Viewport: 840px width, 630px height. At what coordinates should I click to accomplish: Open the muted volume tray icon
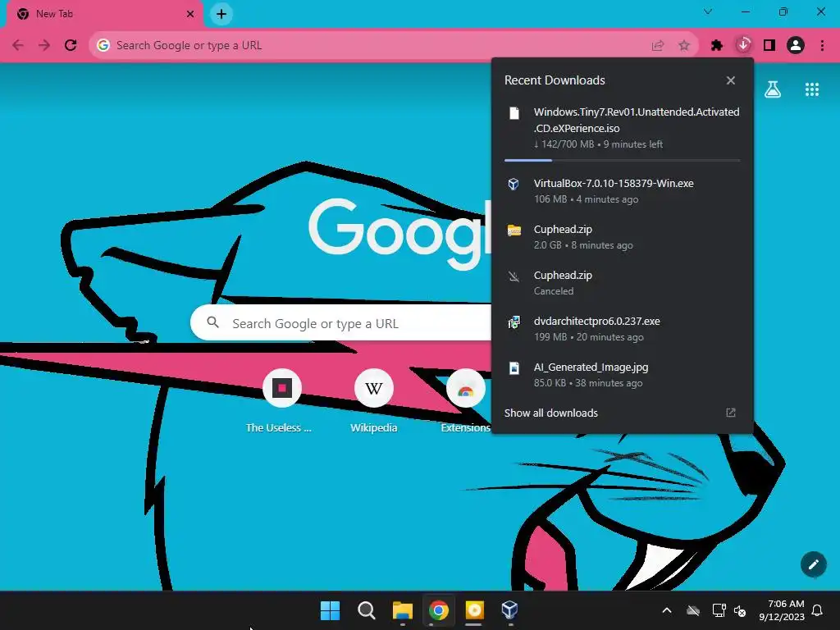[x=741, y=610]
